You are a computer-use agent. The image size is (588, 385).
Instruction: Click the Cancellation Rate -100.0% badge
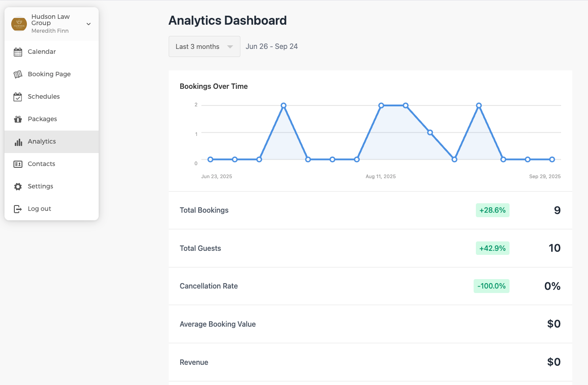coord(492,286)
